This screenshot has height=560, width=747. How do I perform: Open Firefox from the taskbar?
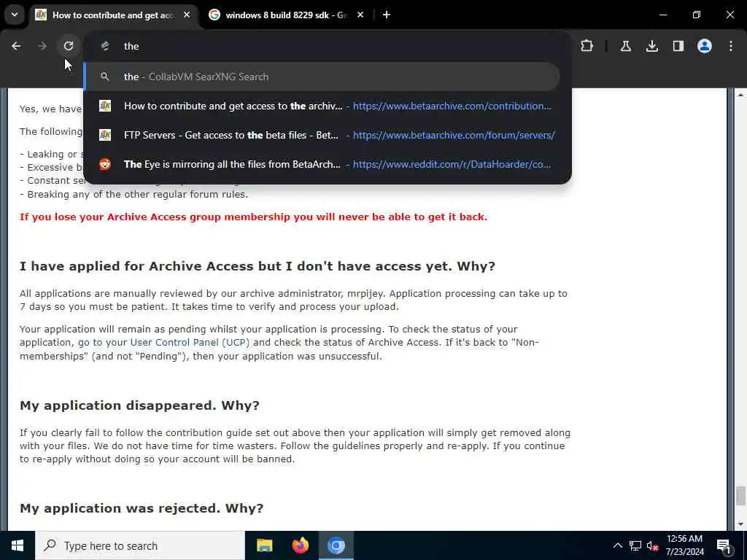tap(300, 545)
